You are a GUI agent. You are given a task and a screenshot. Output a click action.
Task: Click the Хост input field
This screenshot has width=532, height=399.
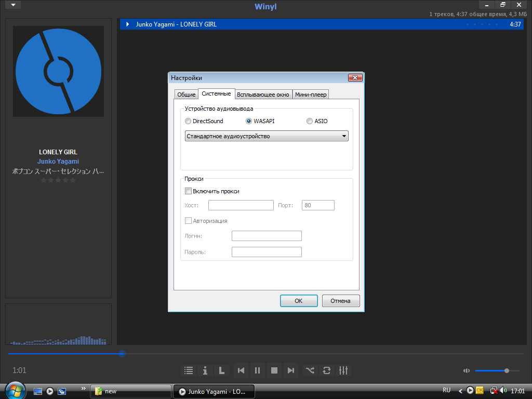(241, 205)
